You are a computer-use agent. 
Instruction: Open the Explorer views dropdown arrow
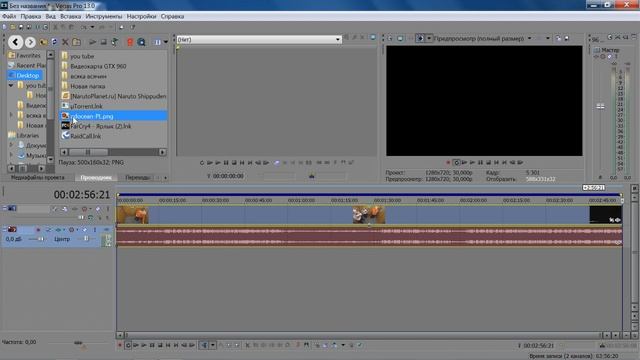[x=166, y=42]
